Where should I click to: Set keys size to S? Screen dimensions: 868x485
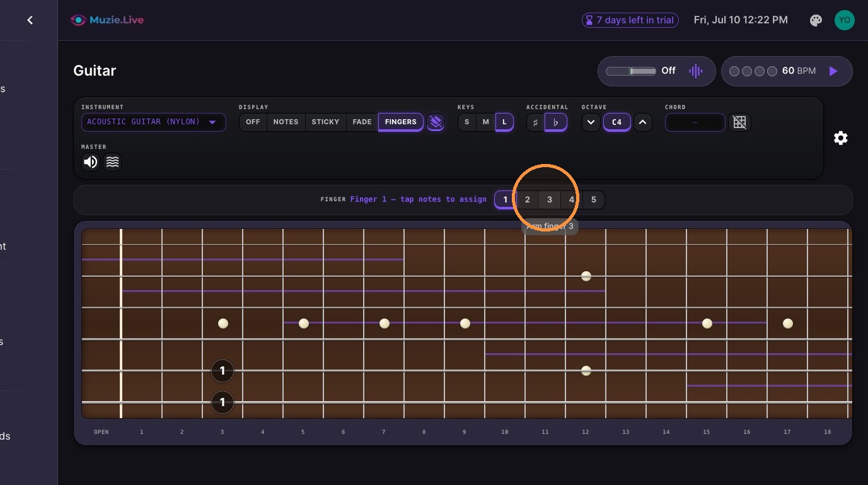pos(466,122)
